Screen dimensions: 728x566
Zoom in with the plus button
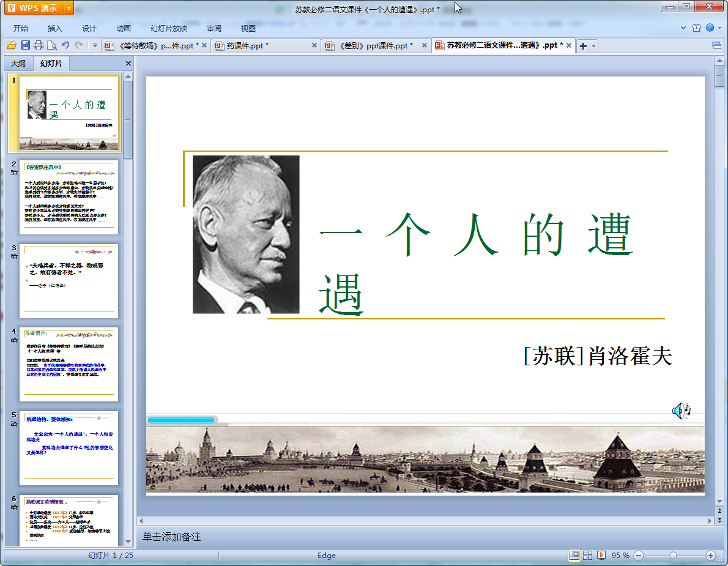click(710, 556)
